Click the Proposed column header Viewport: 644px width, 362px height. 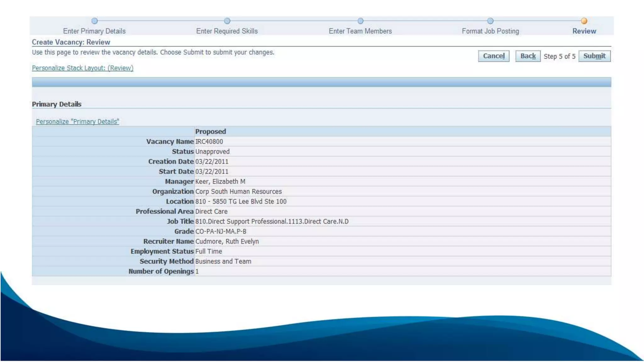[x=210, y=132]
